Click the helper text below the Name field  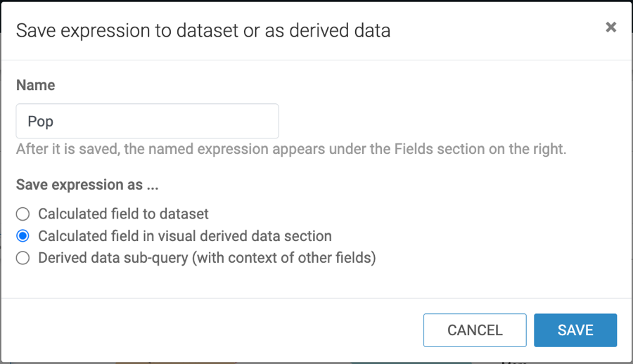coord(290,149)
